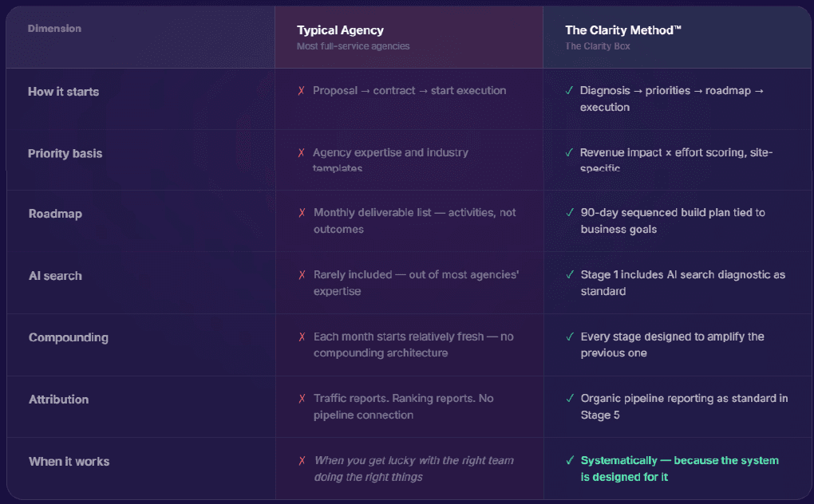Click the red X icon beside 'Proposal → contract'

[301, 91]
